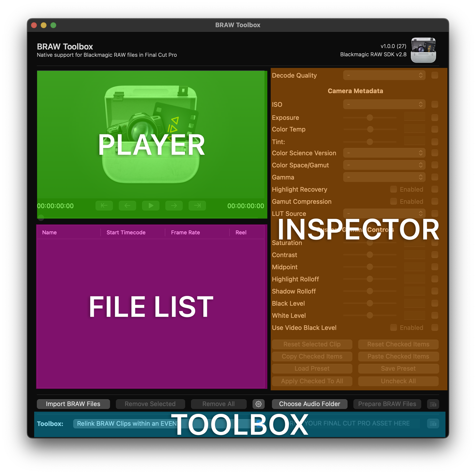Enable the Highlight Recovery checkbox
The height and width of the screenshot is (474, 476).
[393, 189]
